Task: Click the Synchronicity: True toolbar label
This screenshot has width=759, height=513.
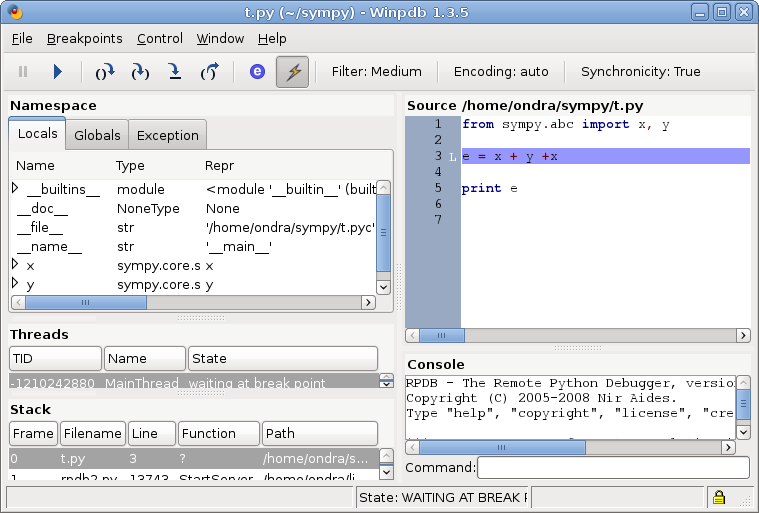Action: (640, 72)
